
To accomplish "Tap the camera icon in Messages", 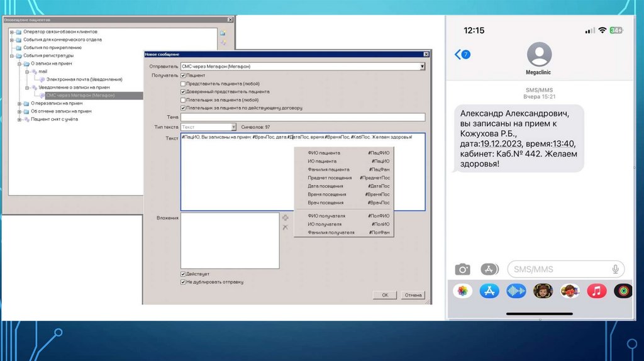I will tap(463, 269).
